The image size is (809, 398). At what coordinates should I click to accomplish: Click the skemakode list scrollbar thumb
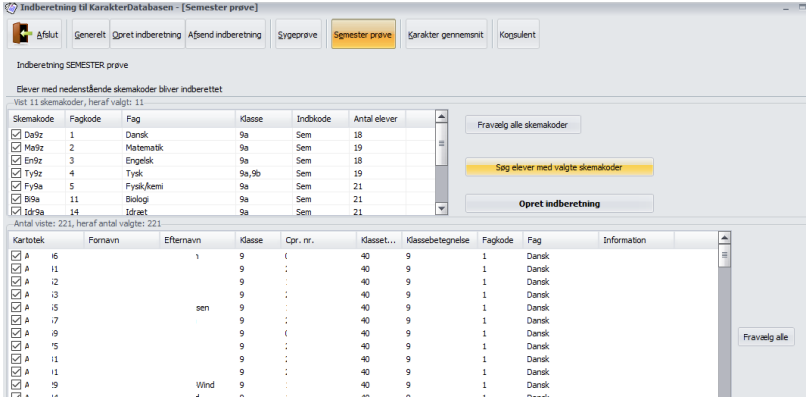click(442, 144)
